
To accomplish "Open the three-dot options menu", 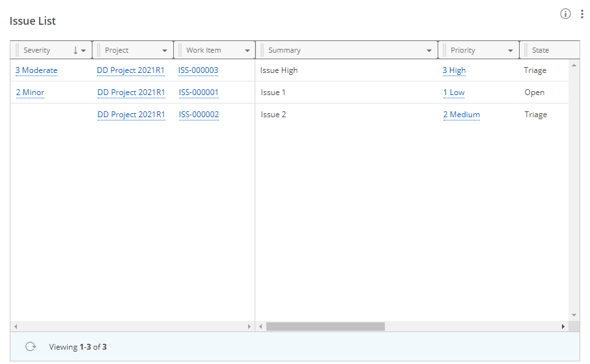I will click(x=582, y=14).
